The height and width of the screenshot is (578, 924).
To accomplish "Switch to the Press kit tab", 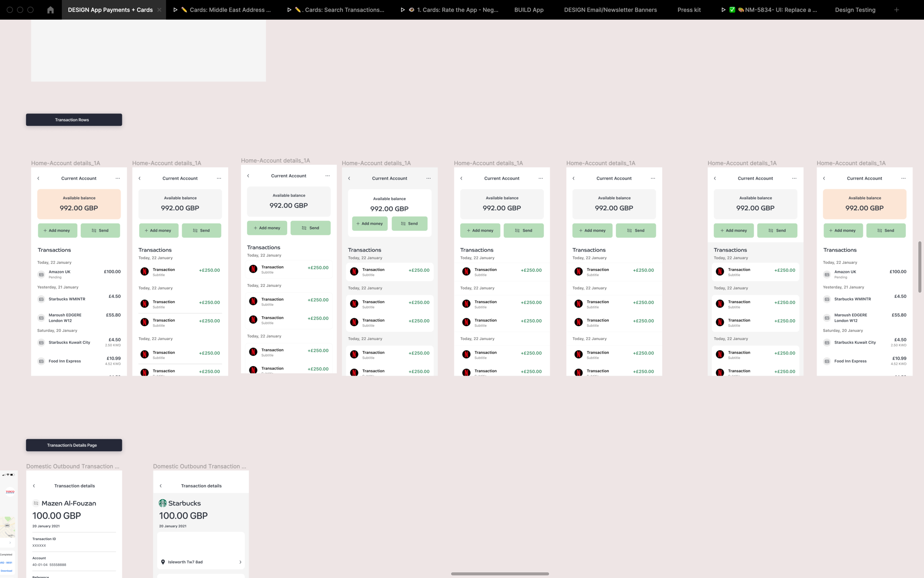I will (x=689, y=10).
